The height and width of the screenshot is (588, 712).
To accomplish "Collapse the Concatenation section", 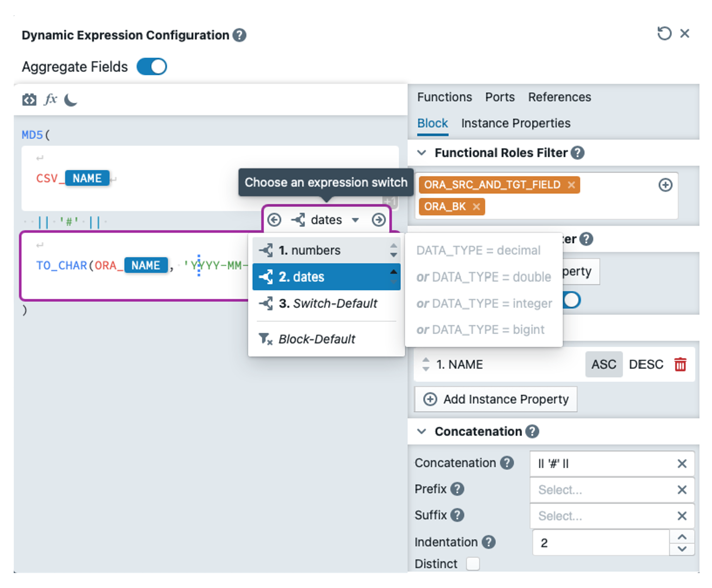I will coord(422,431).
